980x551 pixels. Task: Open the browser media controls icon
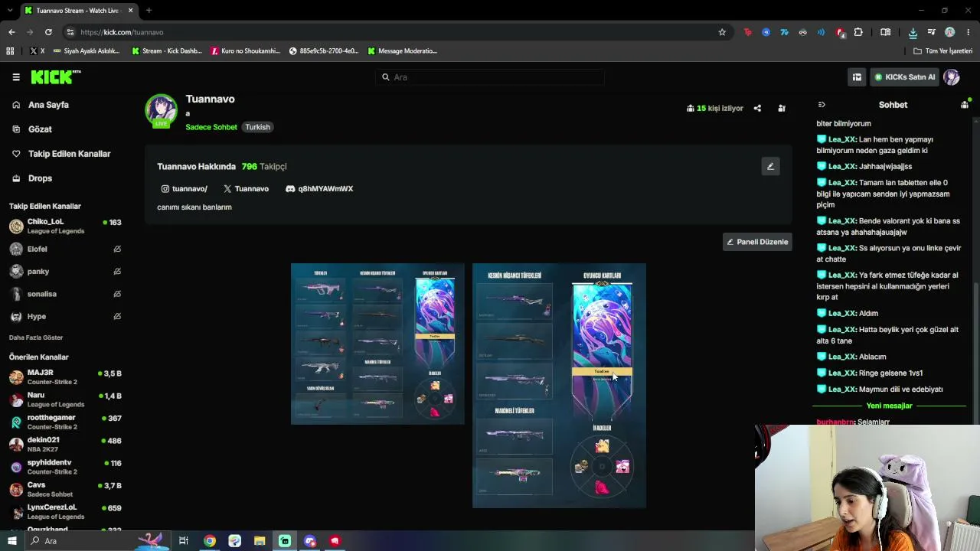click(x=932, y=32)
